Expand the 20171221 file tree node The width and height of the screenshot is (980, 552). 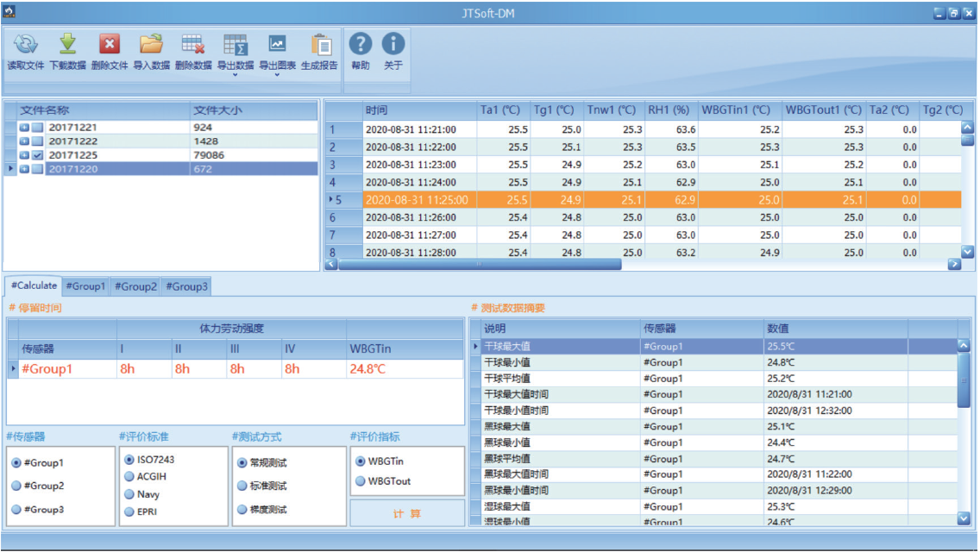click(24, 128)
